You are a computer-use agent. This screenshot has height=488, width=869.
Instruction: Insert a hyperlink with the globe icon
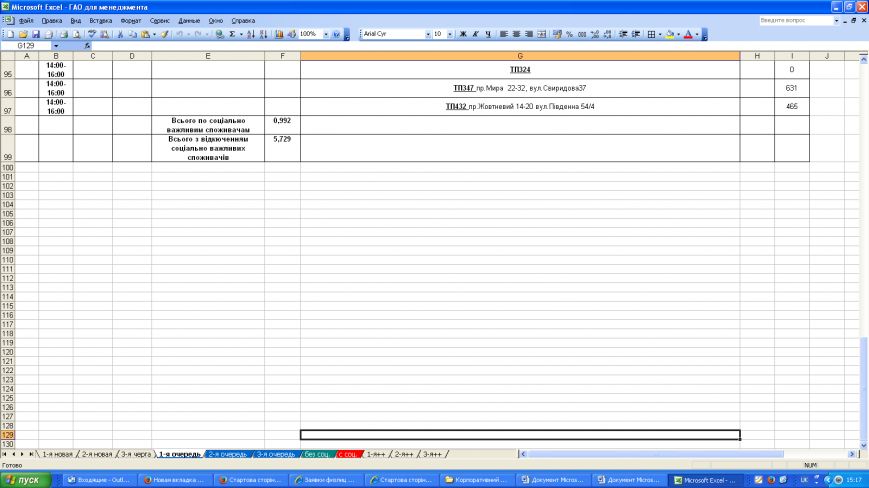(219, 34)
